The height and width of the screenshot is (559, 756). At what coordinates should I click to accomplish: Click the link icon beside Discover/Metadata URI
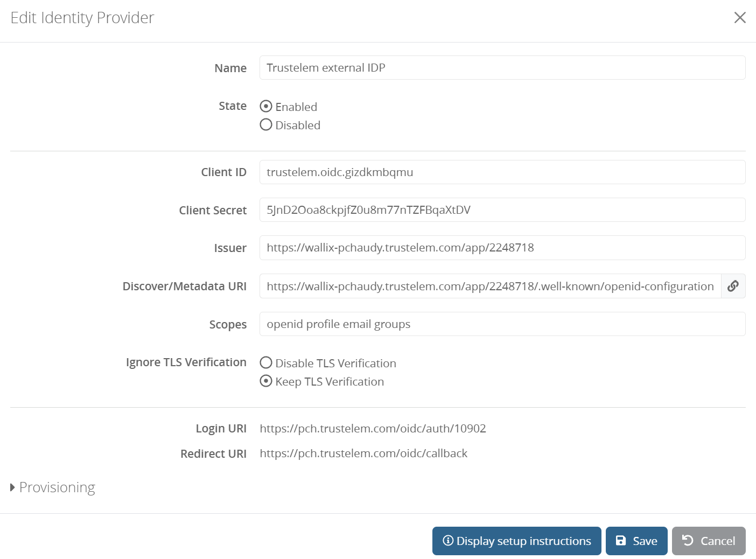click(733, 286)
